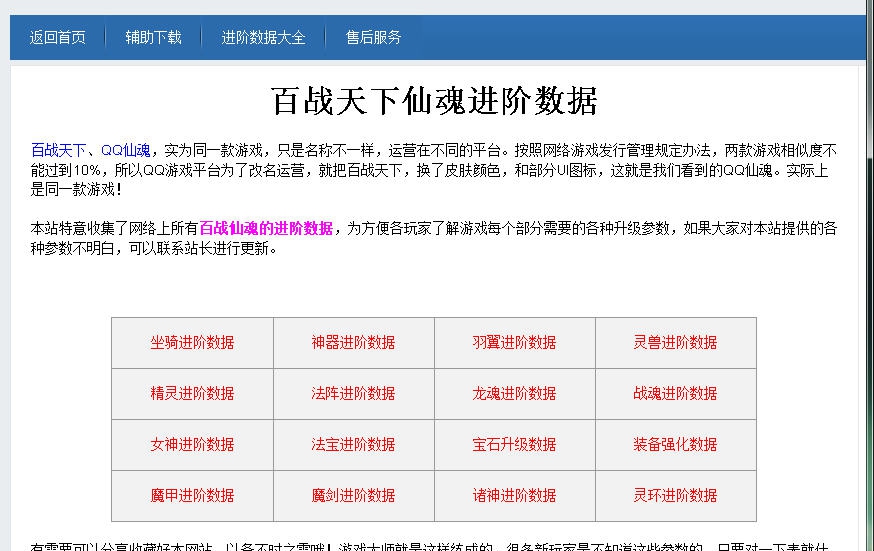Screen dimensions: 874x551
Task: Open 宝石升级数据 link
Action: (x=514, y=445)
